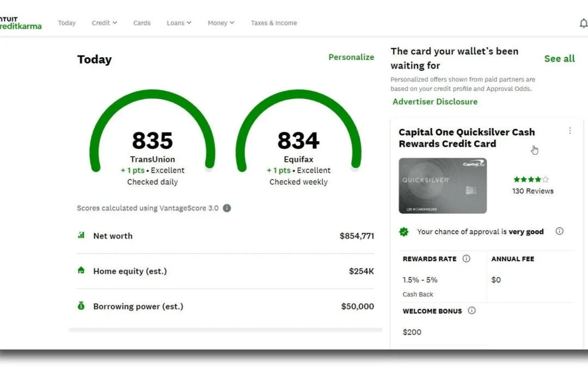Open the Equifax 834 score gauge

[298, 139]
